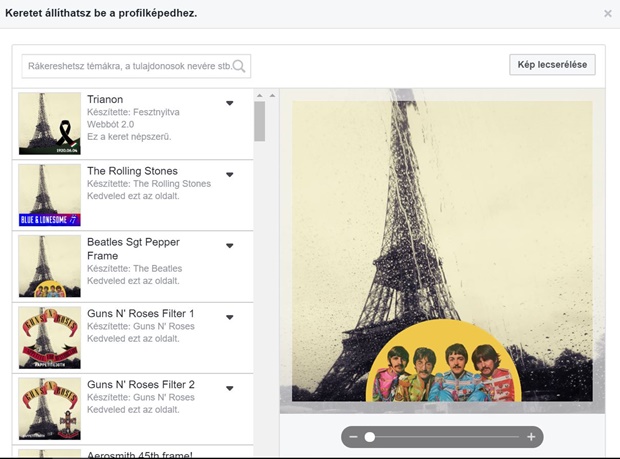The height and width of the screenshot is (459, 620).
Task: Click the zoom slider minus icon
Action: point(353,437)
